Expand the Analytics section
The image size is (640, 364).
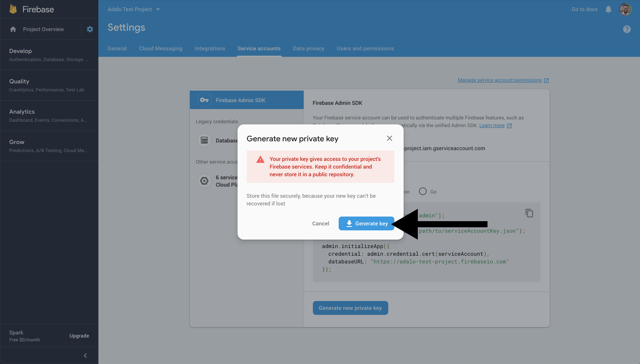(x=49, y=116)
